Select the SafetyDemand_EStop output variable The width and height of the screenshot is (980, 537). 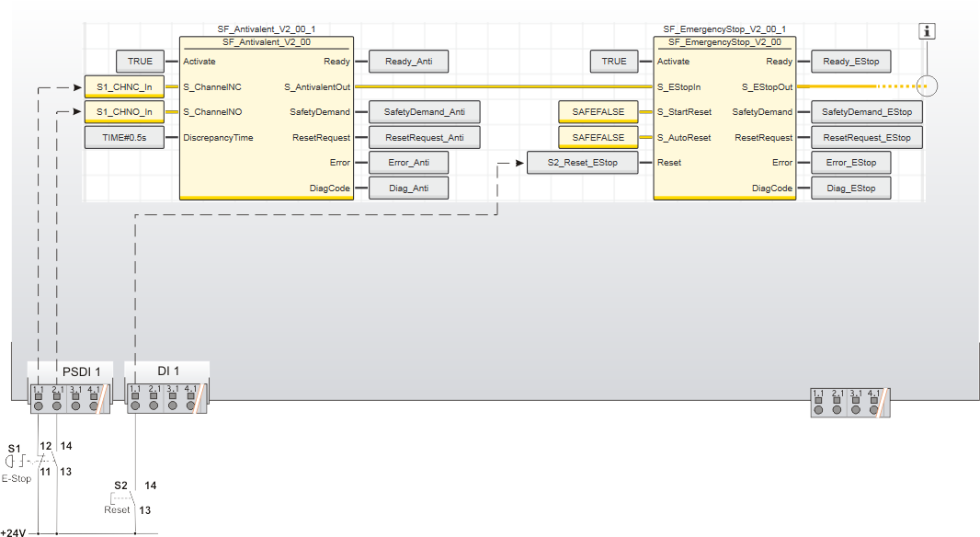coord(866,112)
